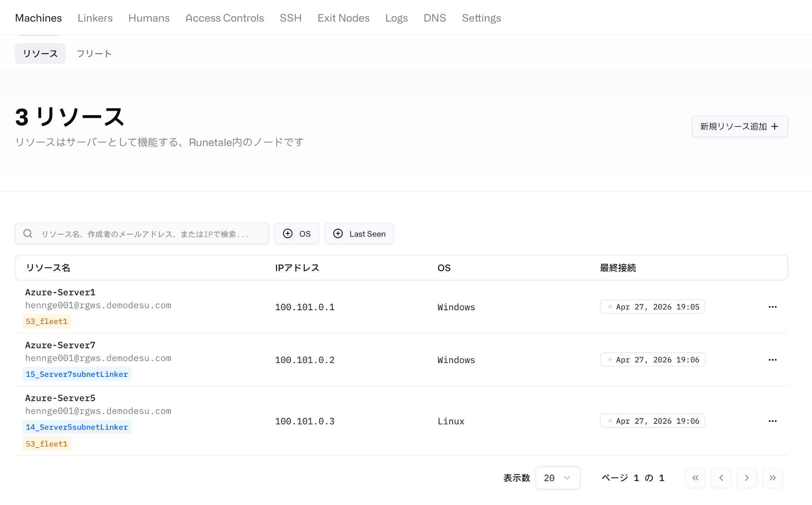This screenshot has width=812, height=505.
Task: Click the 53_fleet1 tag under Azure-Server5
Action: 47,444
